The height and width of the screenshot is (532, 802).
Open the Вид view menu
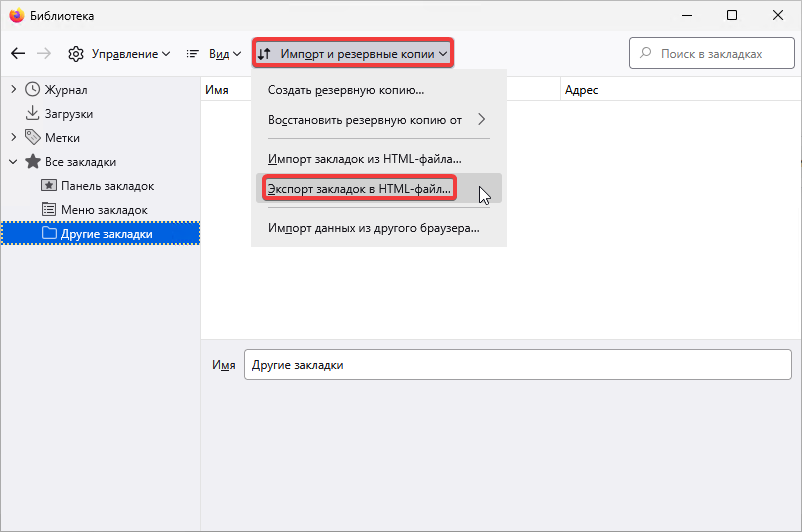214,53
